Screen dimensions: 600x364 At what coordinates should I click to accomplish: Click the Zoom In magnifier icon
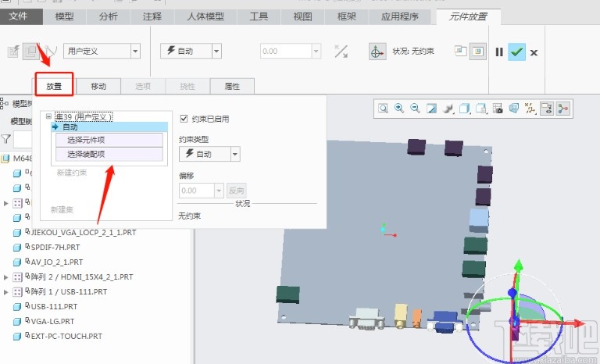point(399,109)
